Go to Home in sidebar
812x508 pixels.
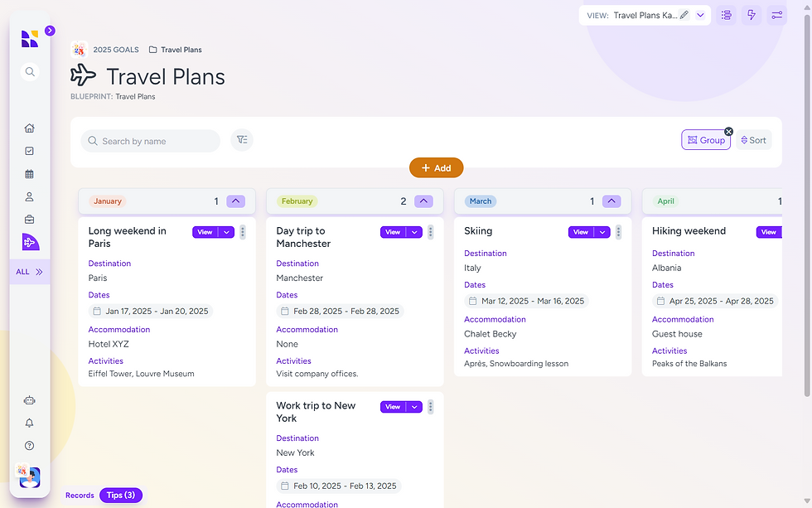point(30,128)
